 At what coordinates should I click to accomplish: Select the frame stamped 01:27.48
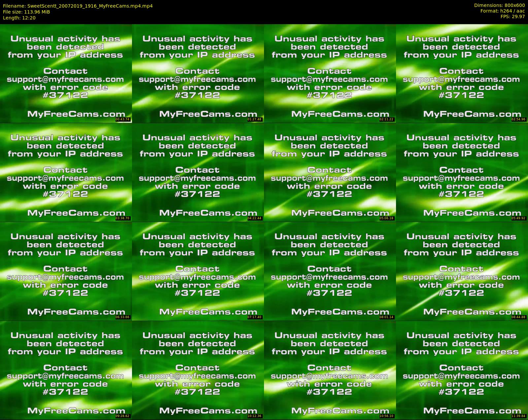[198, 74]
